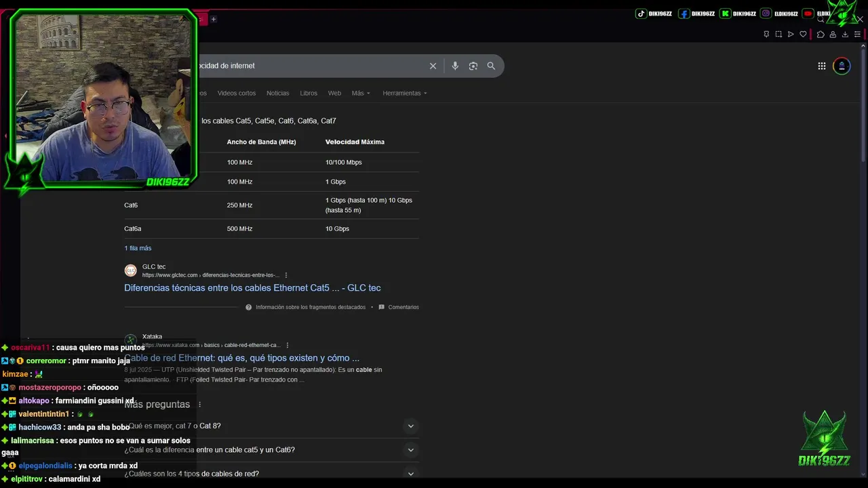868x488 pixels.
Task: Select the Velocidad Máxima column header
Action: (355, 142)
